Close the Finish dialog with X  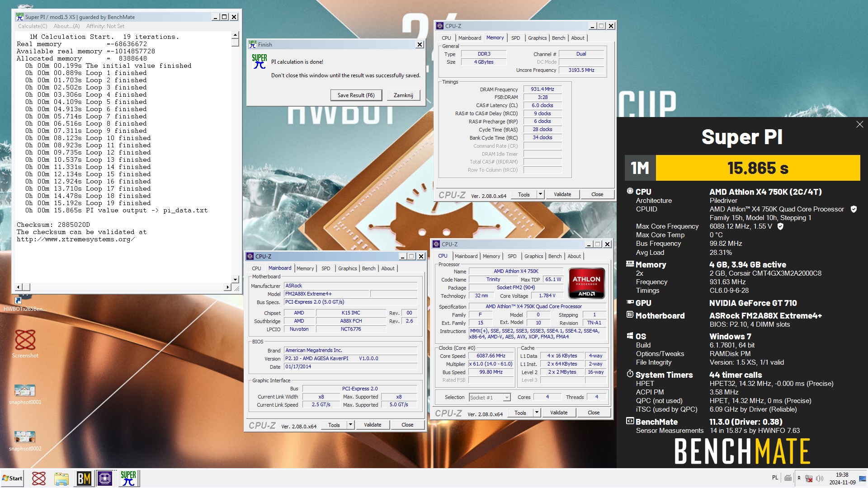tap(420, 44)
